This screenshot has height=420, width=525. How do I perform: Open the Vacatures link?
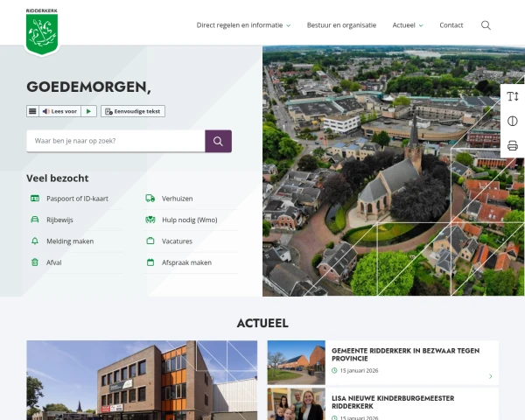tap(177, 241)
